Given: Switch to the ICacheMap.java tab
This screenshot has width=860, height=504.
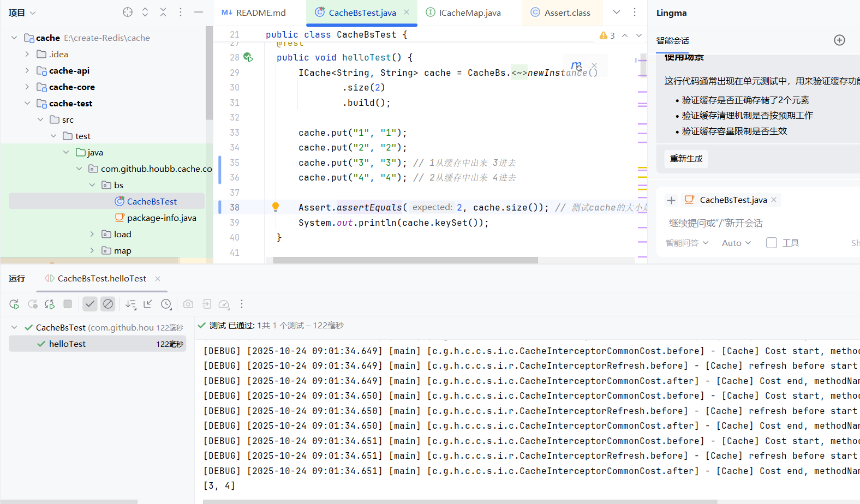Looking at the screenshot, I should (469, 13).
